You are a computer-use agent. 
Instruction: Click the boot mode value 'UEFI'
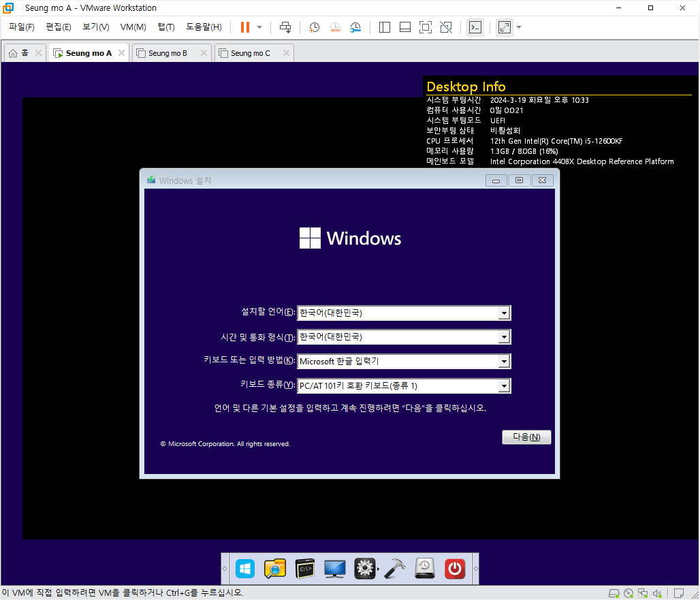pyautogui.click(x=497, y=121)
